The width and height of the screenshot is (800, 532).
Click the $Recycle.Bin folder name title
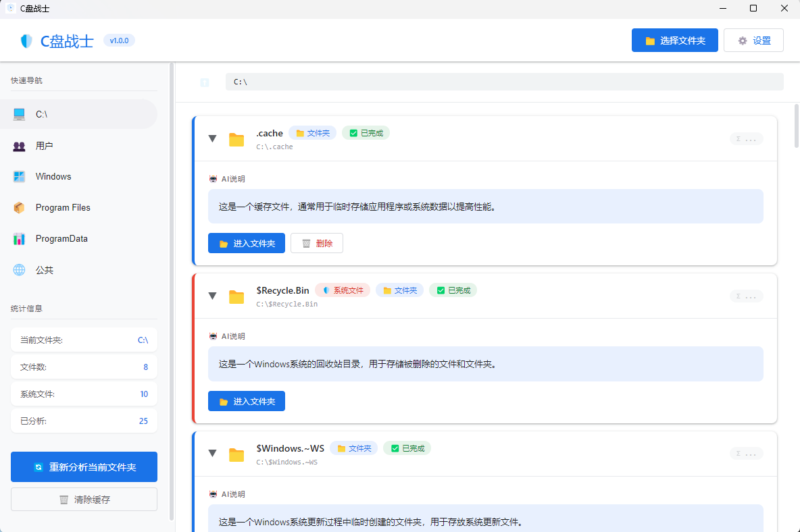[x=282, y=290]
